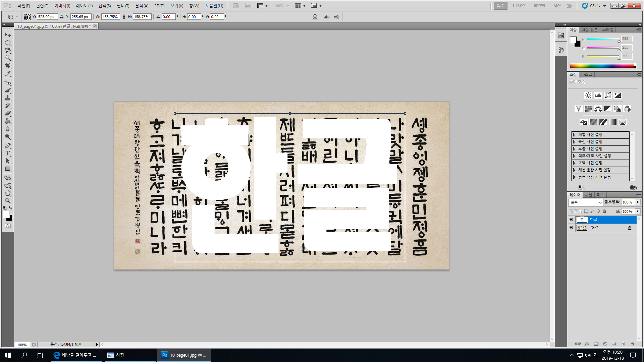Hide the 한글 text layer
This screenshot has height=362, width=644.
pyautogui.click(x=571, y=220)
